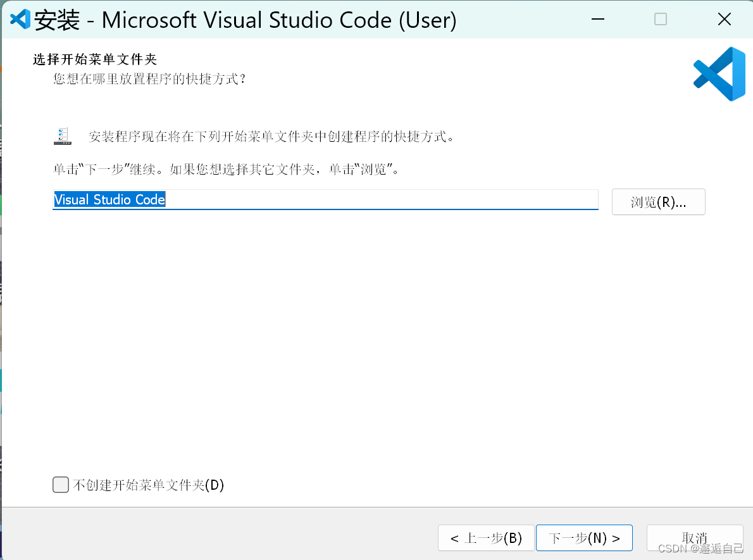Go back with < 上一步(B) button
753x560 pixels.
(486, 538)
